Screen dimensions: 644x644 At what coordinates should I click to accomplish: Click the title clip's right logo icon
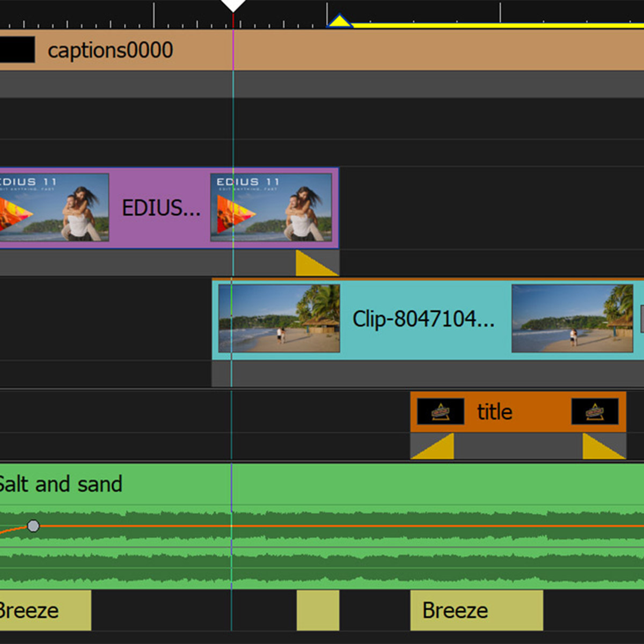pyautogui.click(x=595, y=412)
